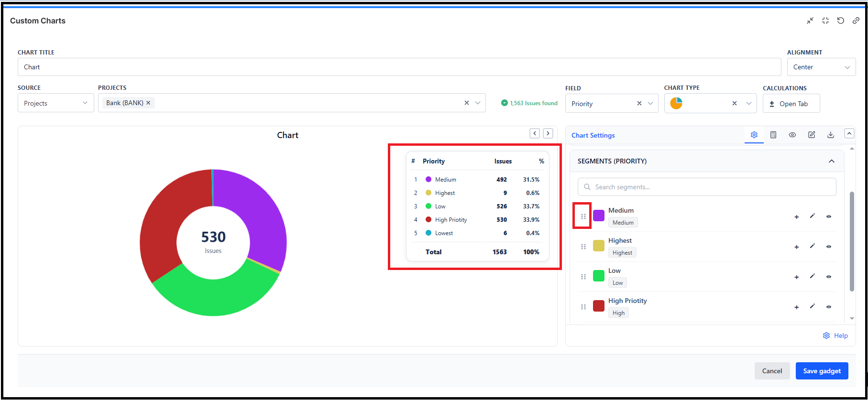The image size is (868, 400).
Task: Edit the Low segment with pencil icon
Action: pos(813,276)
